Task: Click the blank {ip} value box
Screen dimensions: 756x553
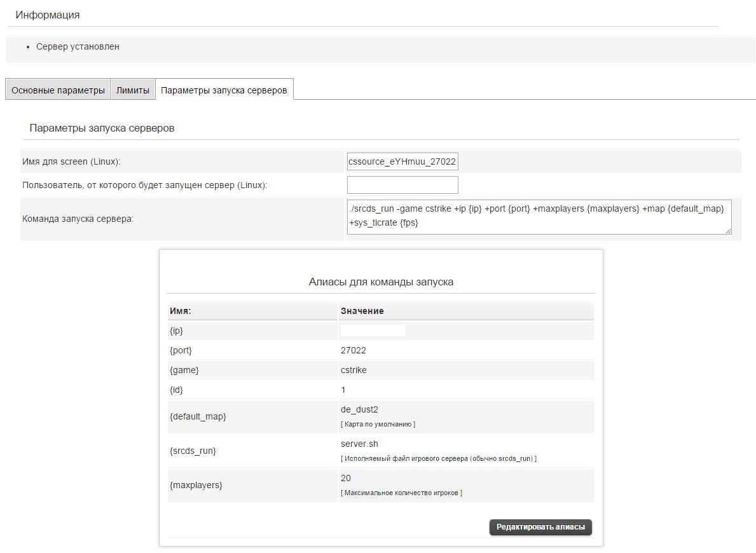Action: coord(373,331)
